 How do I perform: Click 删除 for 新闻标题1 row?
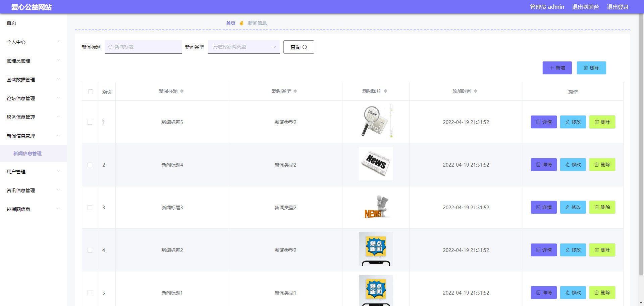602,293
